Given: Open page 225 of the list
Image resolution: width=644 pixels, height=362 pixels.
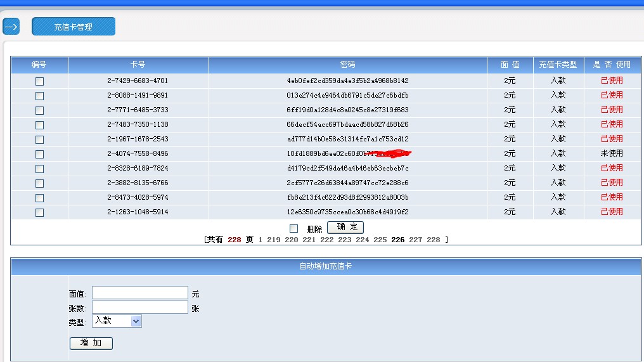Looking at the screenshot, I should tap(380, 240).
